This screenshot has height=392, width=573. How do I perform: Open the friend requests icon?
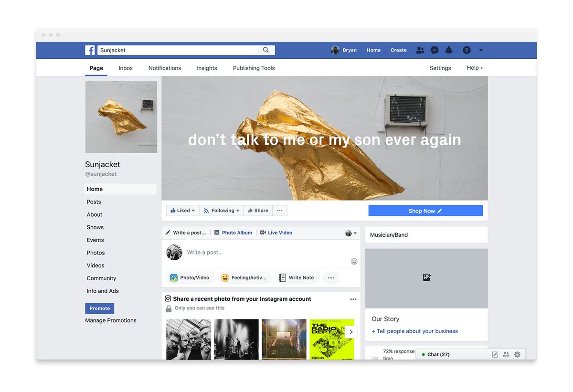[420, 50]
